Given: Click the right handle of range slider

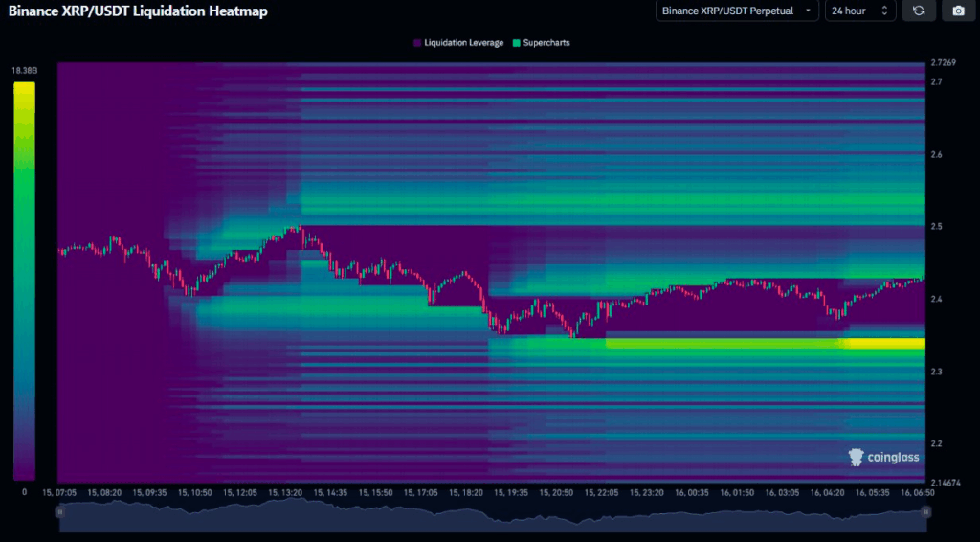Looking at the screenshot, I should click(925, 512).
